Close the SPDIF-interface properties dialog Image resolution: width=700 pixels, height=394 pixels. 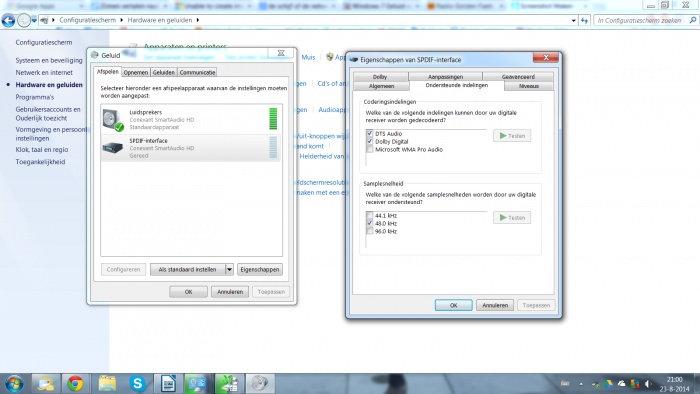(x=546, y=58)
